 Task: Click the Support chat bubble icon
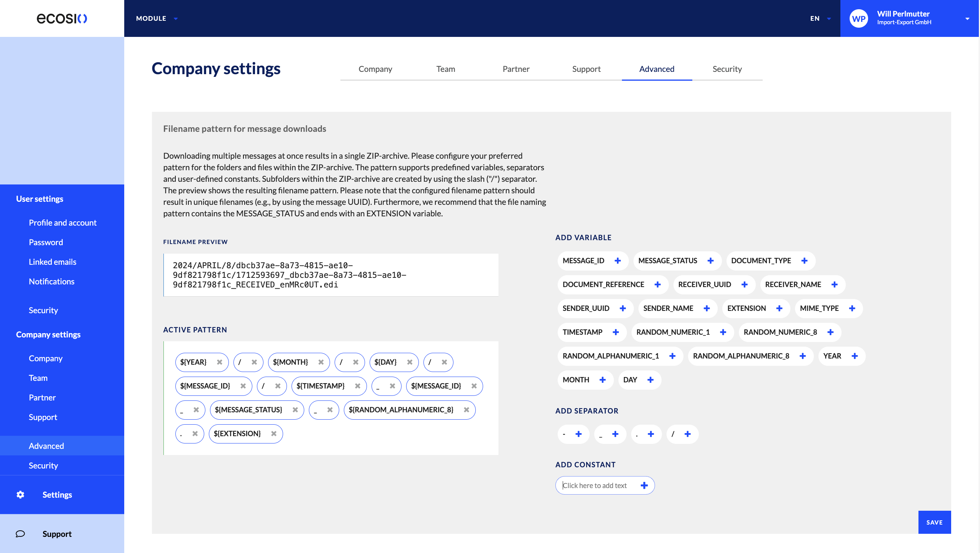click(x=20, y=534)
